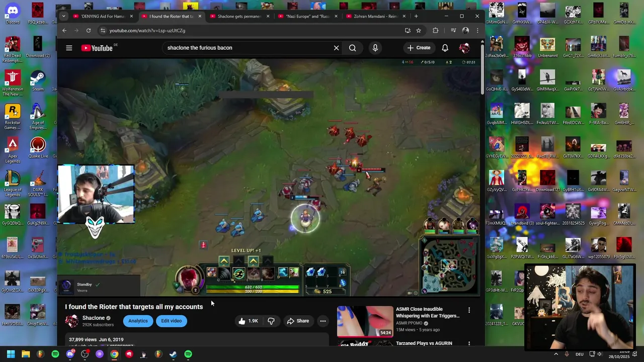Click '37,899 views Jun 6, 2019' description
The image size is (644, 362).
[96, 340]
